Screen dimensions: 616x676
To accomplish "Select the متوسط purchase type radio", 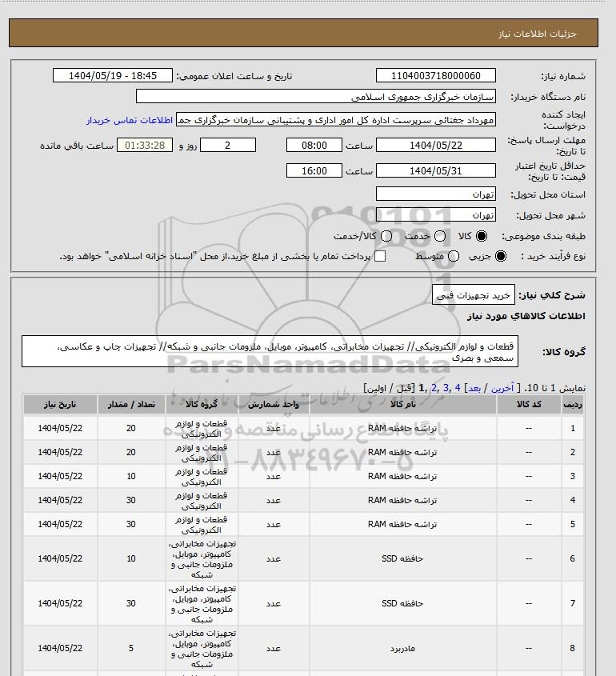I will click(454, 256).
